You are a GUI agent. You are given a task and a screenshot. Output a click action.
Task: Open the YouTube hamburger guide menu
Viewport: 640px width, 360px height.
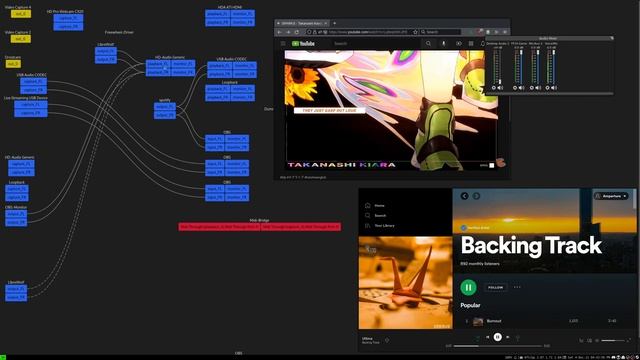click(x=283, y=43)
